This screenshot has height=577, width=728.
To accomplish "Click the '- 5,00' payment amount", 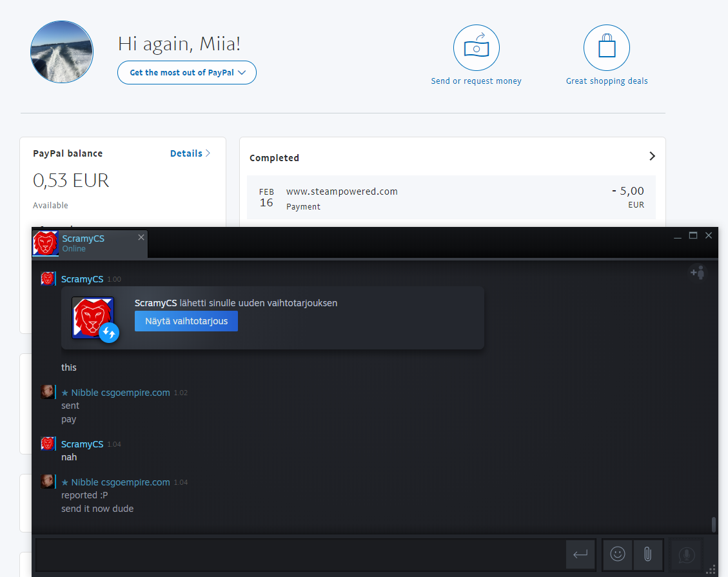I will [627, 191].
